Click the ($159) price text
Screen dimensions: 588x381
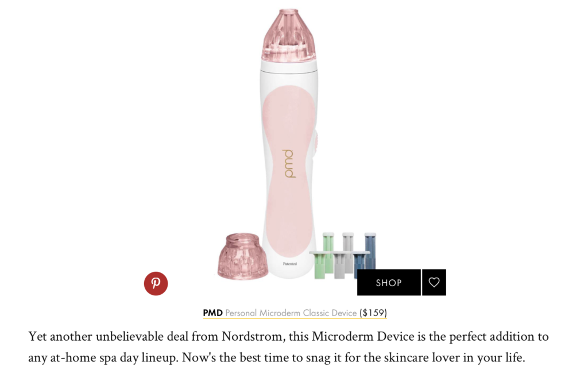[x=373, y=313]
